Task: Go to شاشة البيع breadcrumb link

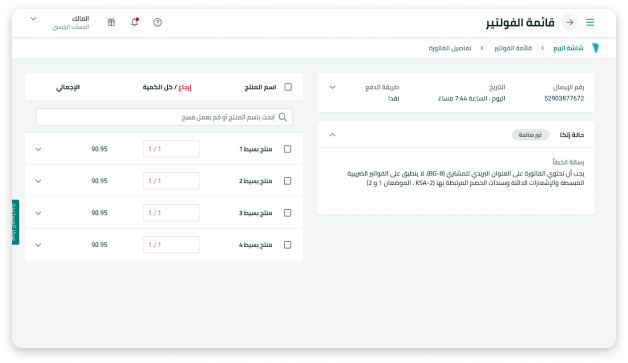Action: click(x=568, y=48)
